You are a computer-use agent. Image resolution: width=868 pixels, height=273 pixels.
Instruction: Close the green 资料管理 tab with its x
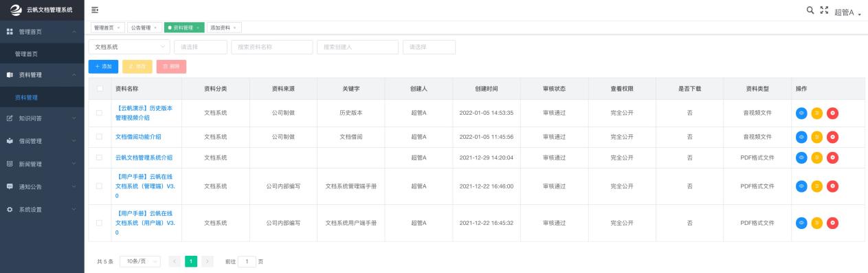[198, 28]
